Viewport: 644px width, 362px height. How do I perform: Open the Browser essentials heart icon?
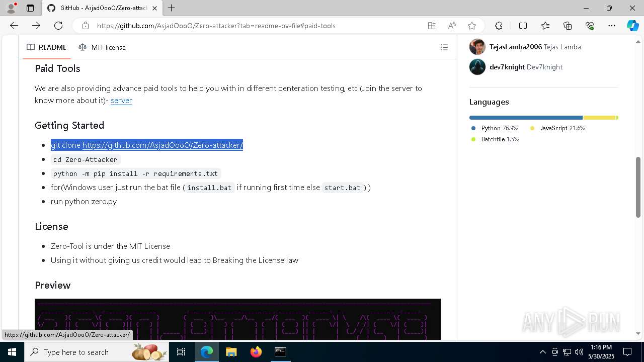pos(590,26)
